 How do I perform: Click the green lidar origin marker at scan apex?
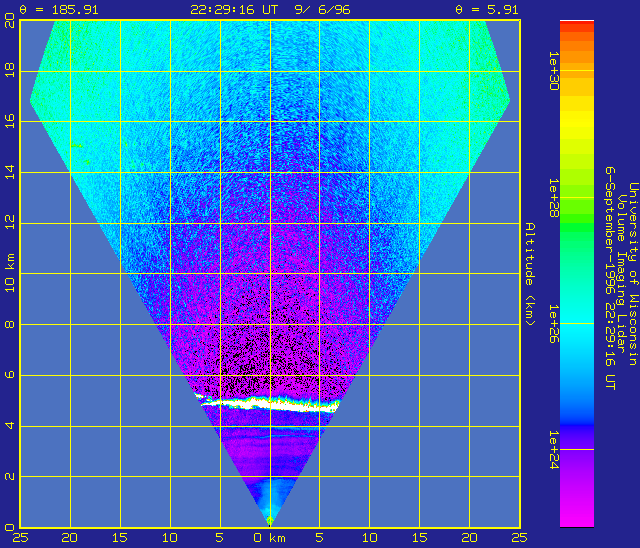coord(270,521)
